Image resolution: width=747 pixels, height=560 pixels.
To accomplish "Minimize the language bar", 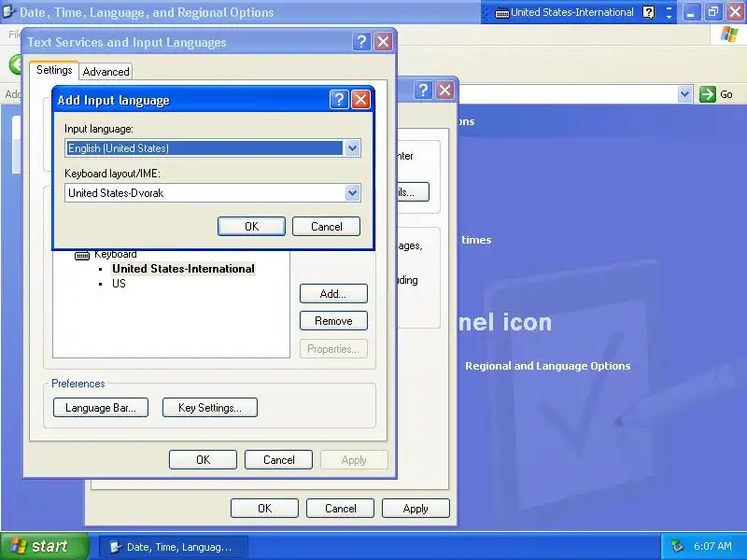I will click(669, 8).
